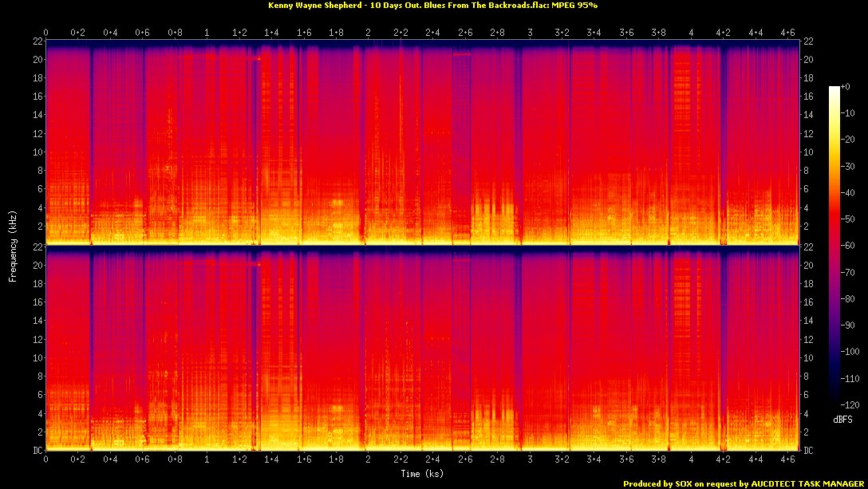The width and height of the screenshot is (868, 489).
Task: Click the 0 marker on the top time axis
Action: click(x=46, y=33)
